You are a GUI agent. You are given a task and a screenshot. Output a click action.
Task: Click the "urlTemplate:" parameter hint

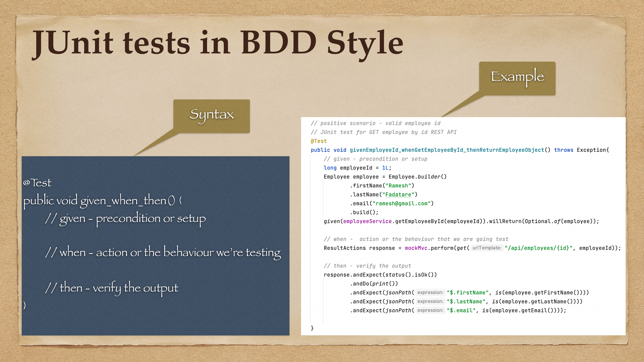point(487,248)
